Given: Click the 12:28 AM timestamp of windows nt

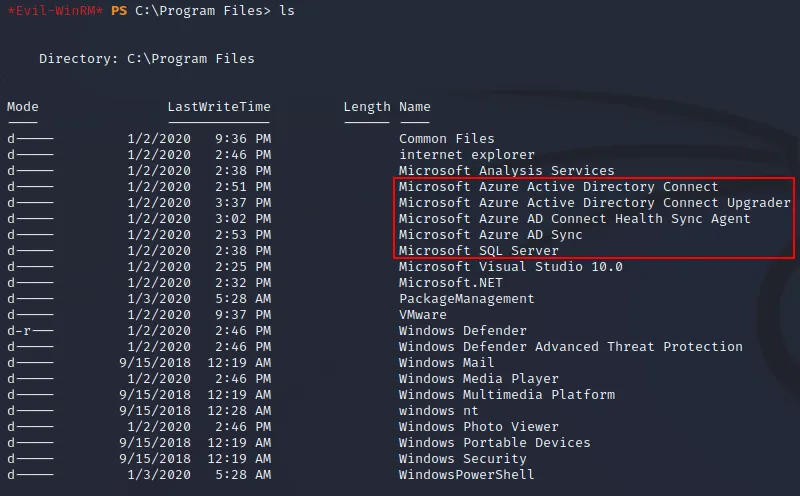Looking at the screenshot, I should pos(239,410).
